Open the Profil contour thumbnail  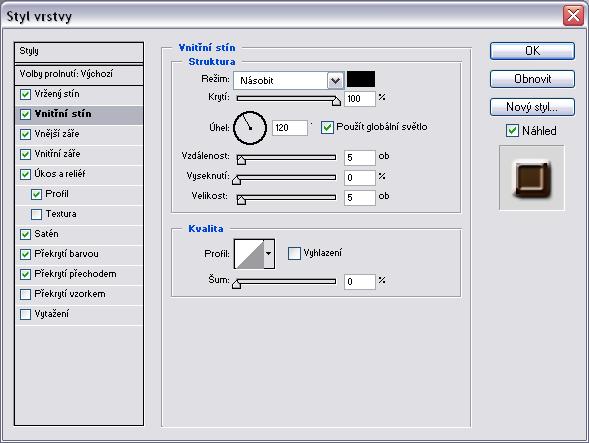click(x=249, y=254)
